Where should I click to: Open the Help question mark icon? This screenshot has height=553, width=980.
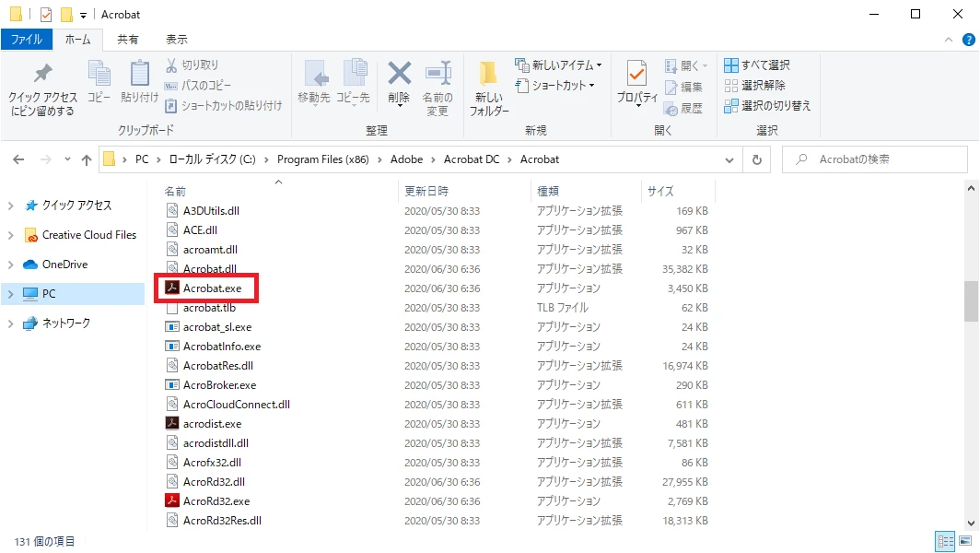(x=968, y=40)
